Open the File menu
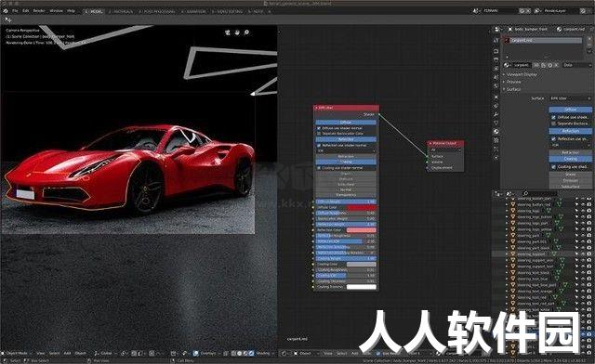 [15, 11]
